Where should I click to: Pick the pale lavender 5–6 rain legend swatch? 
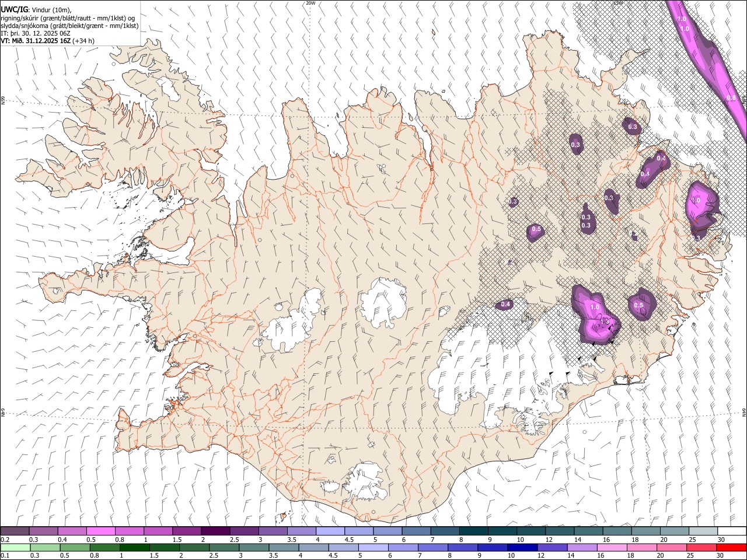tap(373, 548)
